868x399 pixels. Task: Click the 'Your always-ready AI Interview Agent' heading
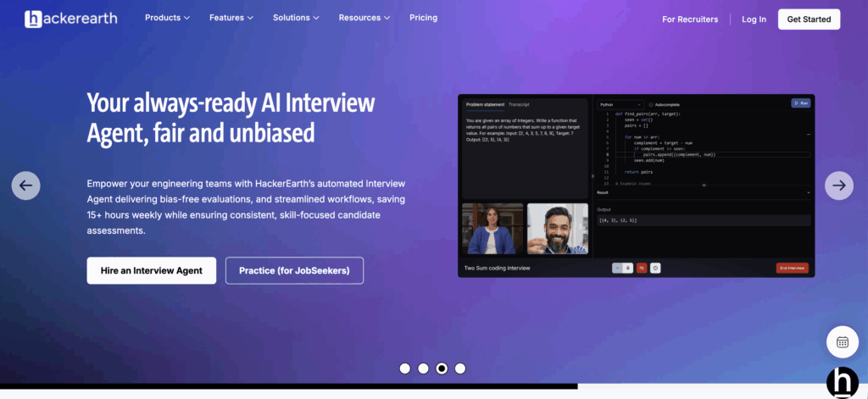point(231,118)
